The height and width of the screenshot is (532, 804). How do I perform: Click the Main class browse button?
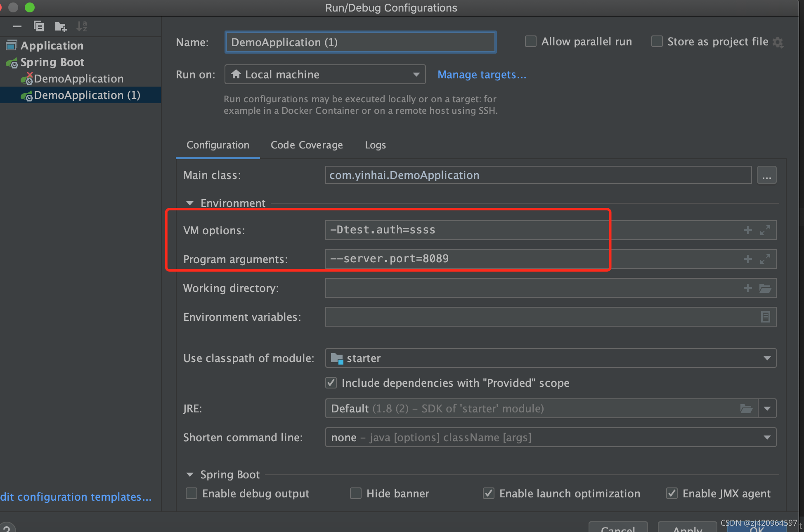pyautogui.click(x=766, y=175)
